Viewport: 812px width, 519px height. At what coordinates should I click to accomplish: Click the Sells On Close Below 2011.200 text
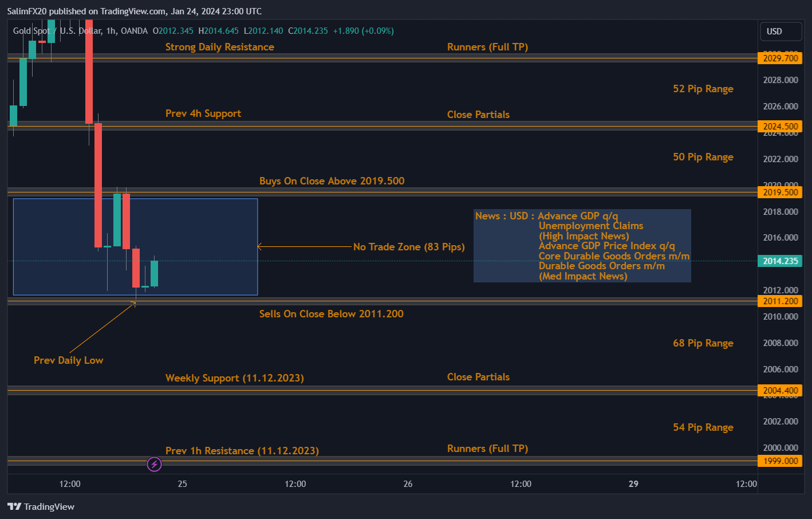(331, 314)
